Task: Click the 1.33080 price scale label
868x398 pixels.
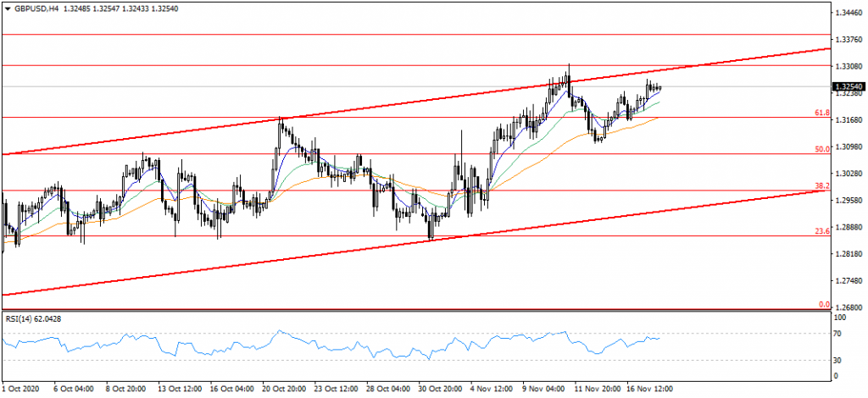Action: [848, 67]
